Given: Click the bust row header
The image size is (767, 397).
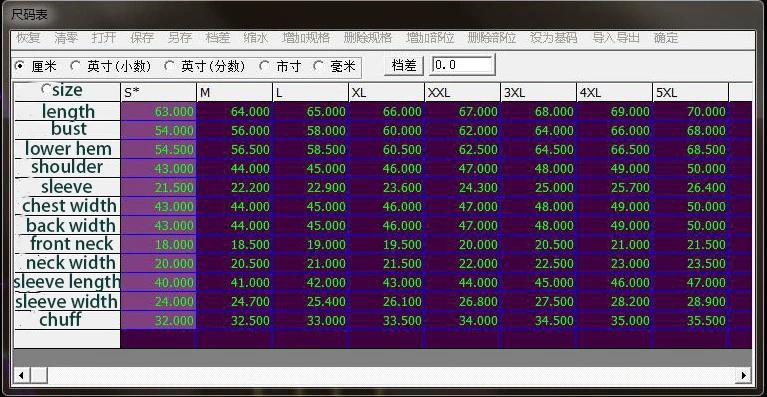Looking at the screenshot, I should tap(68, 130).
